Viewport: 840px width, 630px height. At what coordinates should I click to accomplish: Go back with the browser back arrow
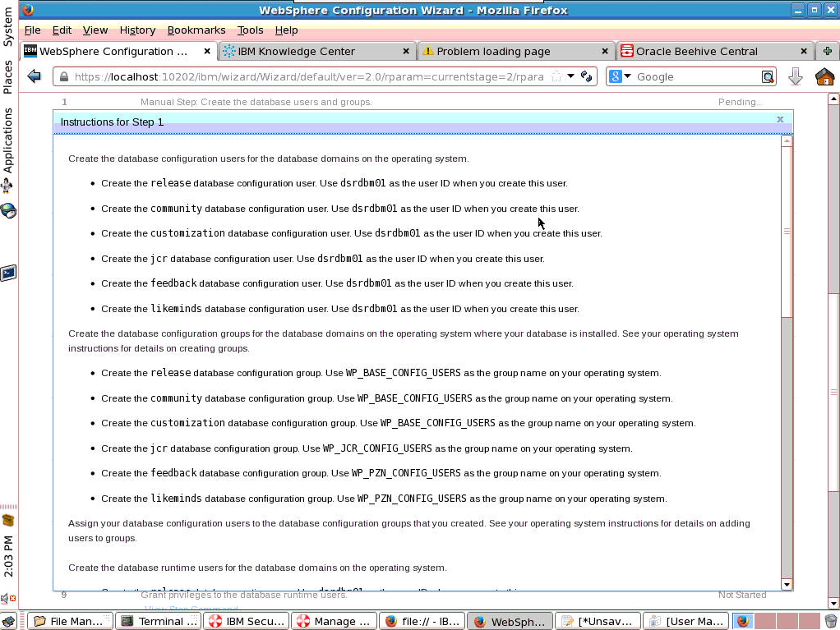coord(35,76)
